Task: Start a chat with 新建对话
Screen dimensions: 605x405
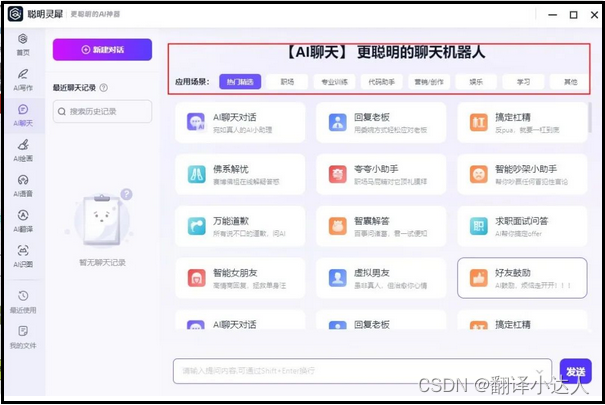Action: pyautogui.click(x=102, y=50)
